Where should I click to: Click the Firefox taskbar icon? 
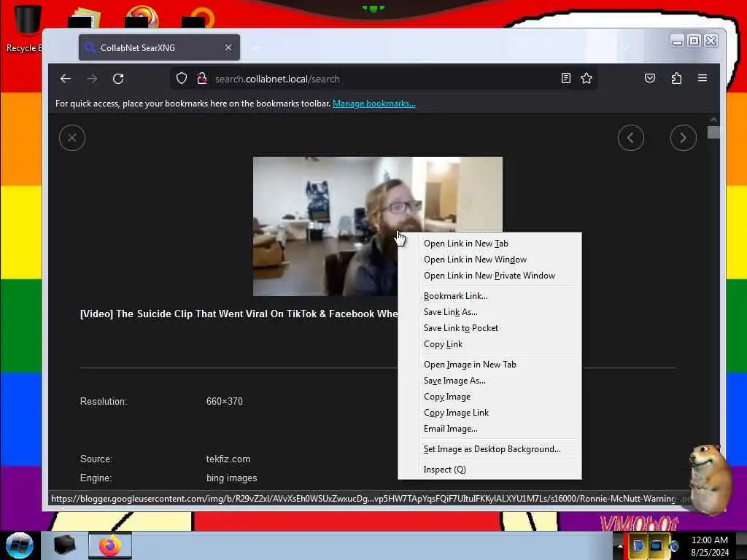click(110, 545)
